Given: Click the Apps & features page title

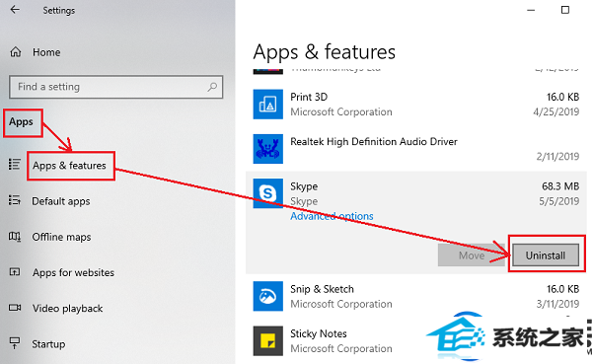Looking at the screenshot, I should point(324,52).
